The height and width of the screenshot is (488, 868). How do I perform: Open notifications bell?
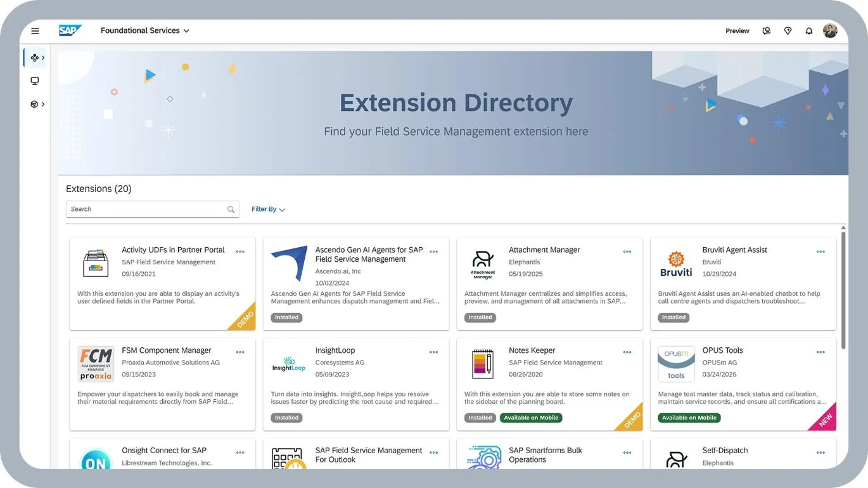click(809, 30)
